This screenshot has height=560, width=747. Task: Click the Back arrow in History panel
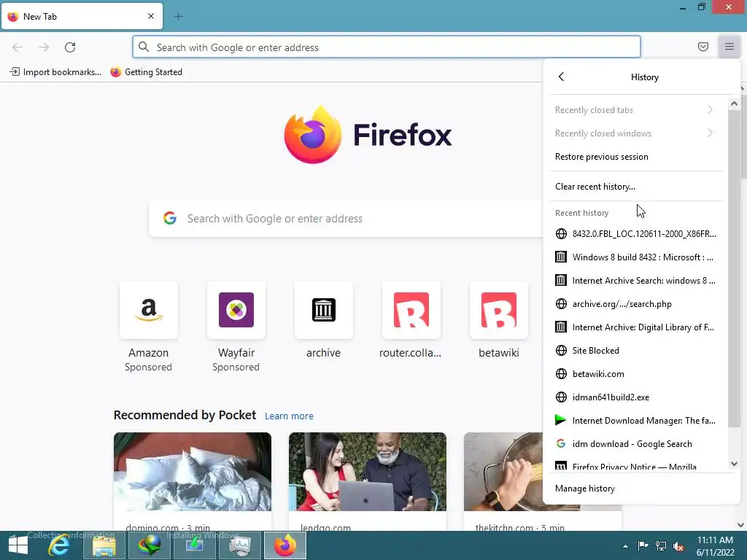(561, 77)
